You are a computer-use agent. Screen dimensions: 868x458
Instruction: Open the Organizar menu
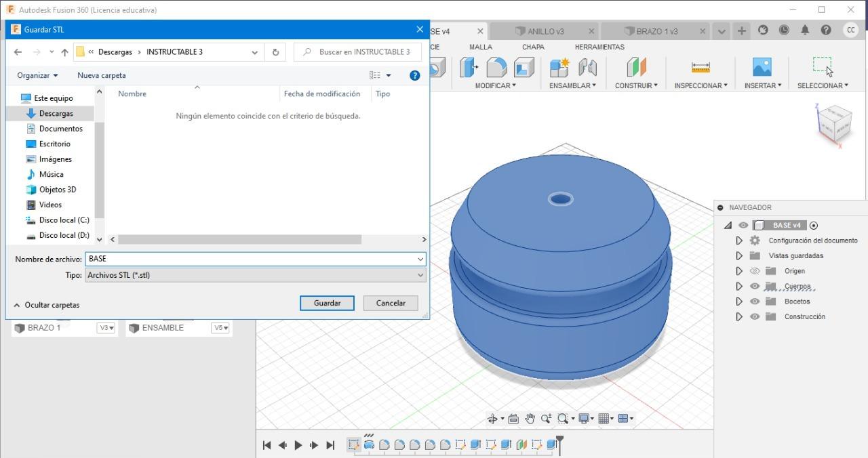click(37, 75)
